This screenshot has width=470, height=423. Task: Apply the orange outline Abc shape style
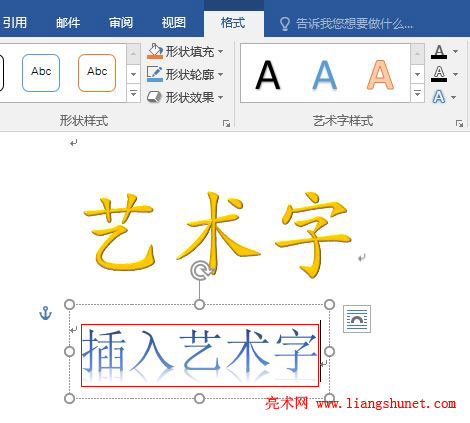(97, 73)
